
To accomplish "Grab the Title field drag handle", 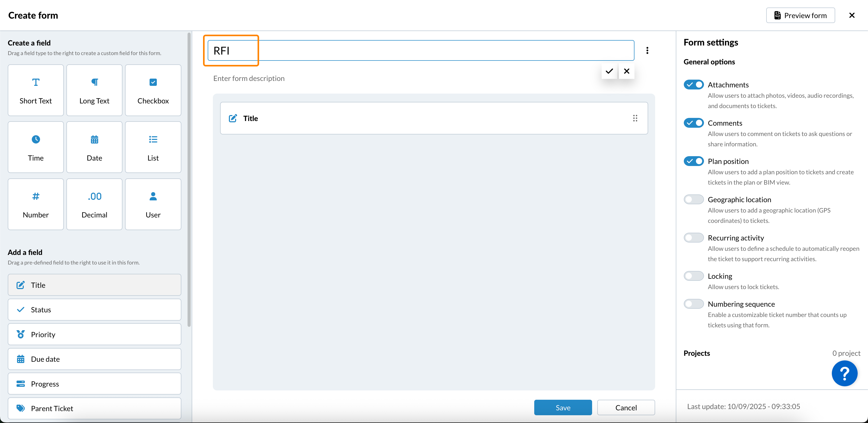I will click(x=635, y=118).
